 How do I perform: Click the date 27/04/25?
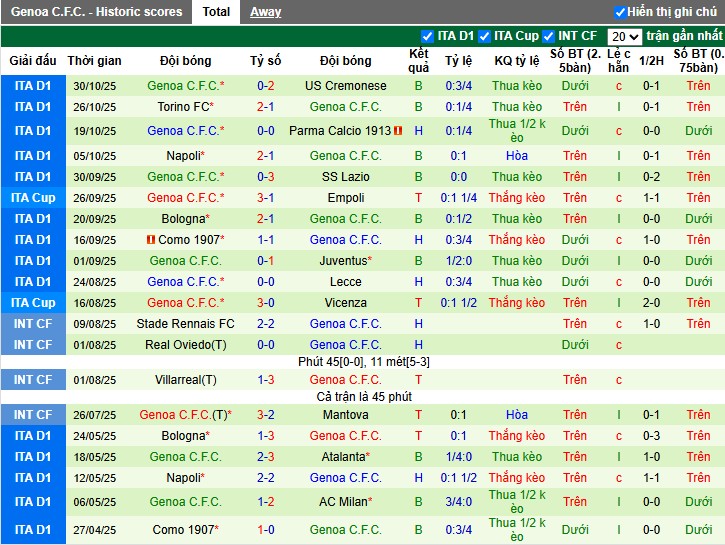point(94,530)
